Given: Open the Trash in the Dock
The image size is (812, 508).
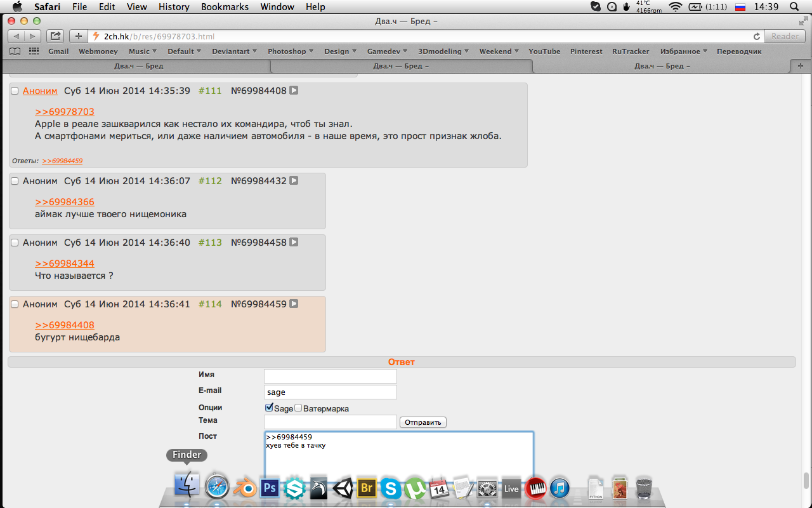Looking at the screenshot, I should tap(643, 488).
